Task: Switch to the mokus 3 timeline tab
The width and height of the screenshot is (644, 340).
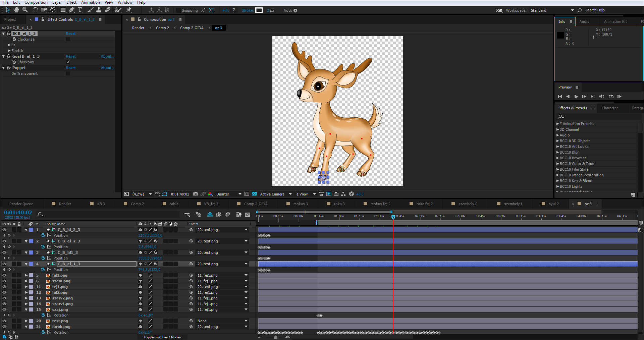Action: coord(300,204)
